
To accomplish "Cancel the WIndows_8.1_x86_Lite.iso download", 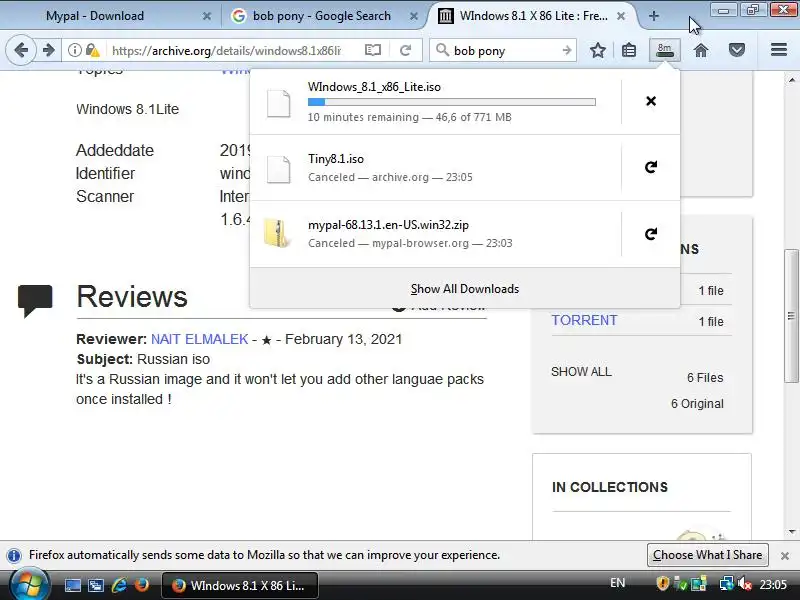I will (x=651, y=101).
